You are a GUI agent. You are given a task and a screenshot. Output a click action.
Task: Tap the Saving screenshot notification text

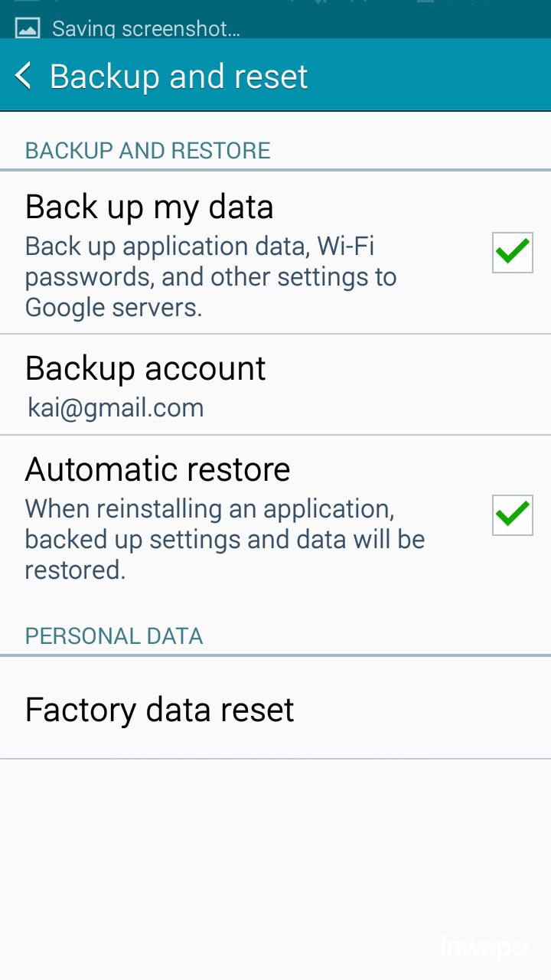click(x=145, y=29)
